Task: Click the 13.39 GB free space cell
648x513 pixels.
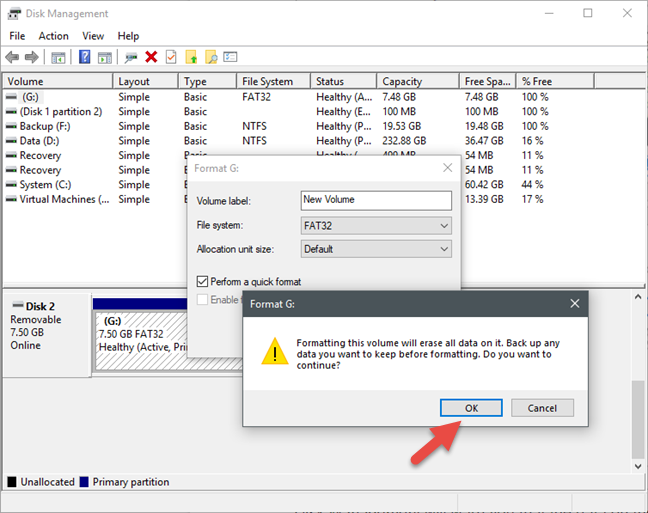Action: tap(484, 199)
